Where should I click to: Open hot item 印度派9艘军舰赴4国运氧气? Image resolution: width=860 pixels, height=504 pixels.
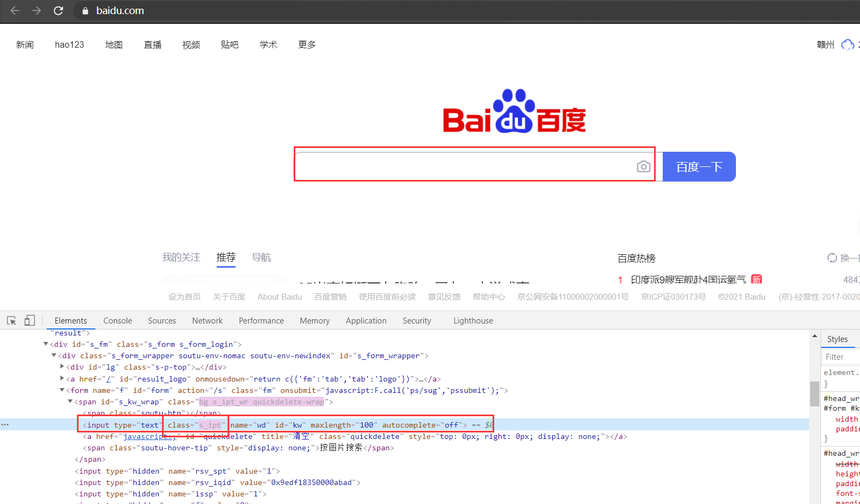[688, 280]
